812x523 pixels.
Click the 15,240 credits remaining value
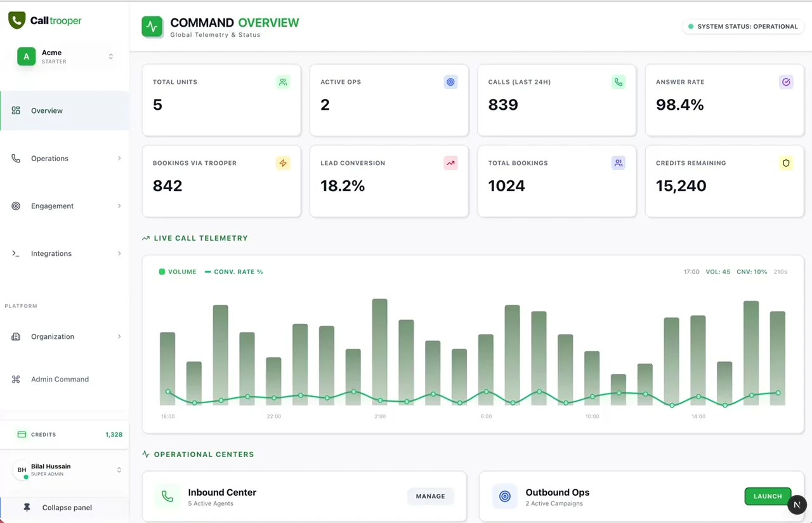pos(681,186)
